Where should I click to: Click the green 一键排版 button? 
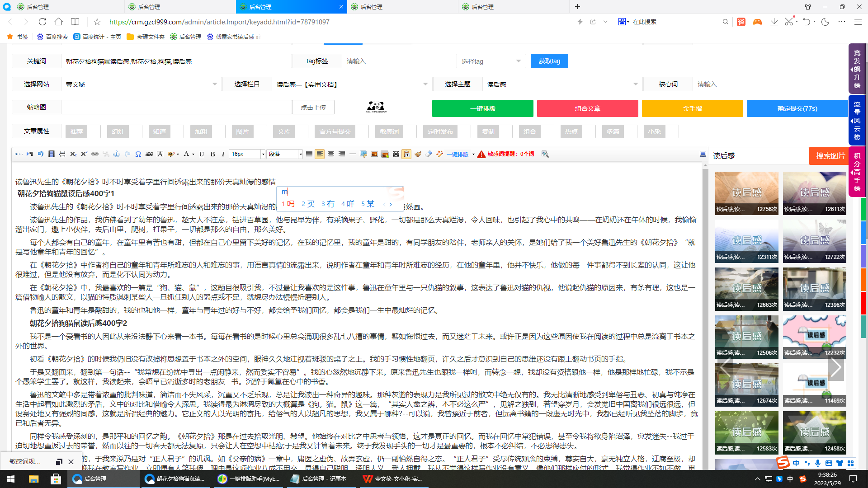click(x=482, y=108)
